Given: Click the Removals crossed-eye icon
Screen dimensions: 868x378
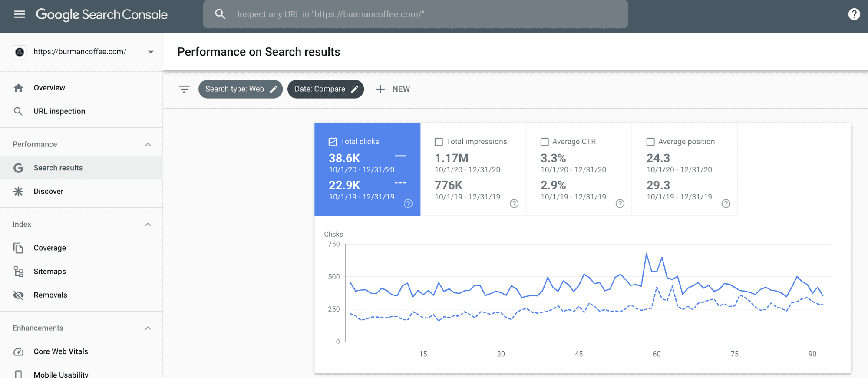Looking at the screenshot, I should pos(18,295).
